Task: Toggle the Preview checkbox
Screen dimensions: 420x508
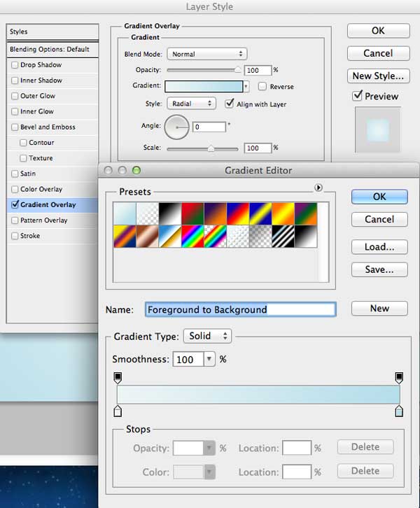Action: pos(357,96)
